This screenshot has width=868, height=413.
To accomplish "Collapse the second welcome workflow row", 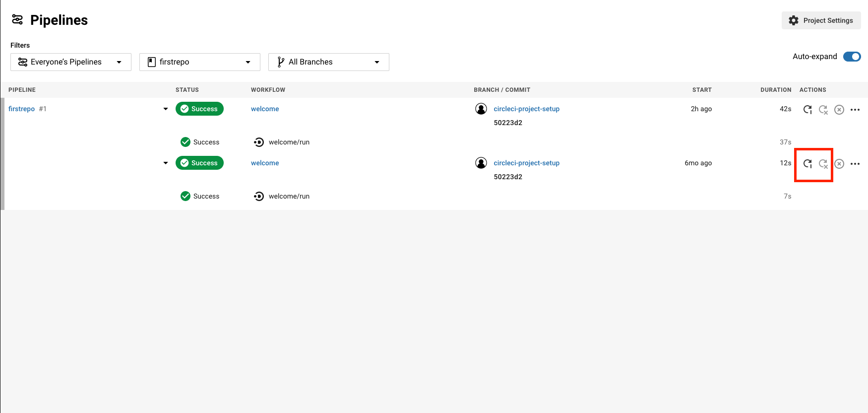I will pos(166,163).
